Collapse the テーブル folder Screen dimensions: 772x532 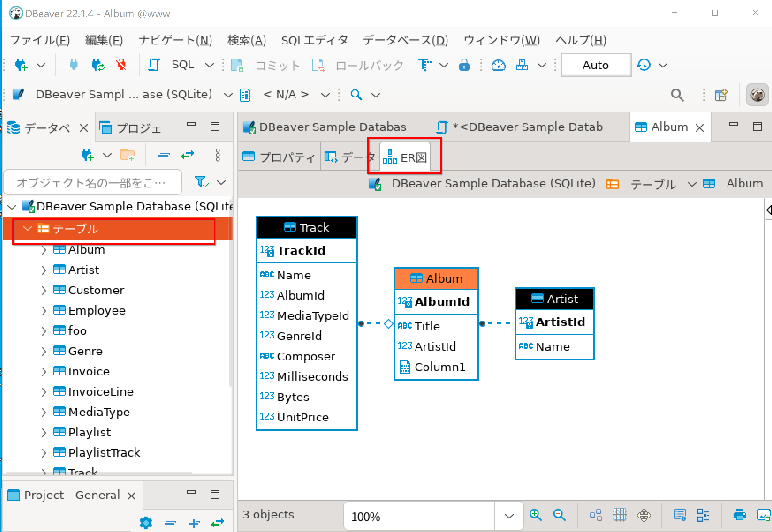(x=27, y=229)
